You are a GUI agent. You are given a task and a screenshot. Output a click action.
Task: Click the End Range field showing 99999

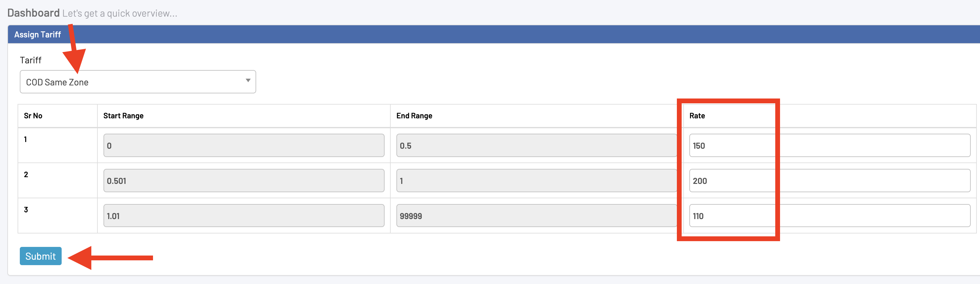(x=537, y=216)
